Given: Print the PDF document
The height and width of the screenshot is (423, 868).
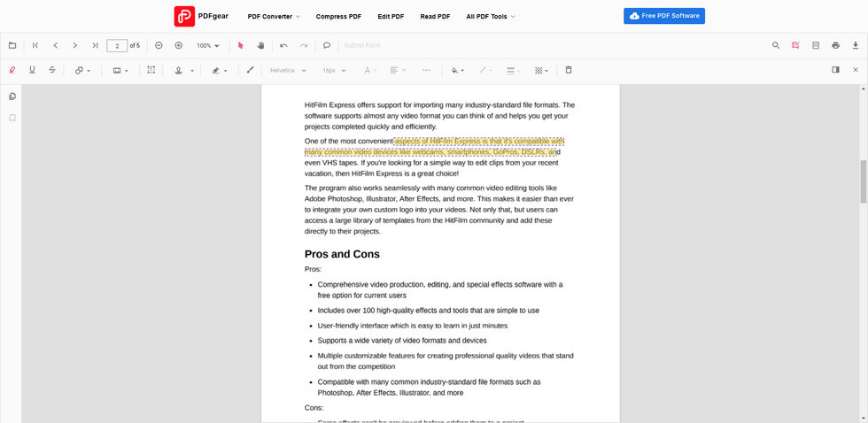Looking at the screenshot, I should pos(835,45).
